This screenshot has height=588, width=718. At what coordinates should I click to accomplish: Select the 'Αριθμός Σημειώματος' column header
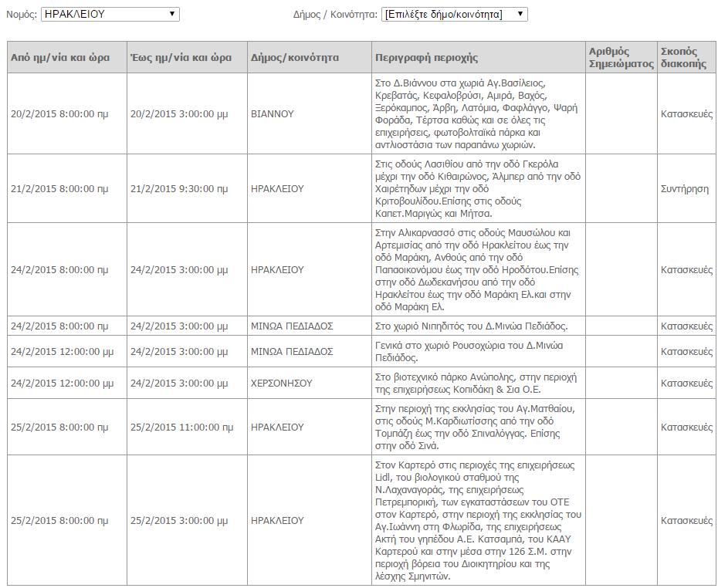621,58
